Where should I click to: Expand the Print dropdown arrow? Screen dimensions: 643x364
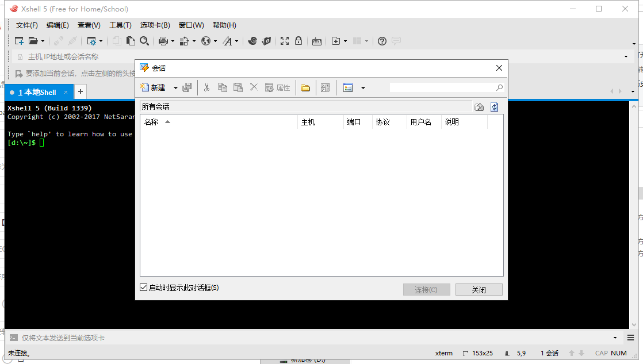pyautogui.click(x=173, y=41)
